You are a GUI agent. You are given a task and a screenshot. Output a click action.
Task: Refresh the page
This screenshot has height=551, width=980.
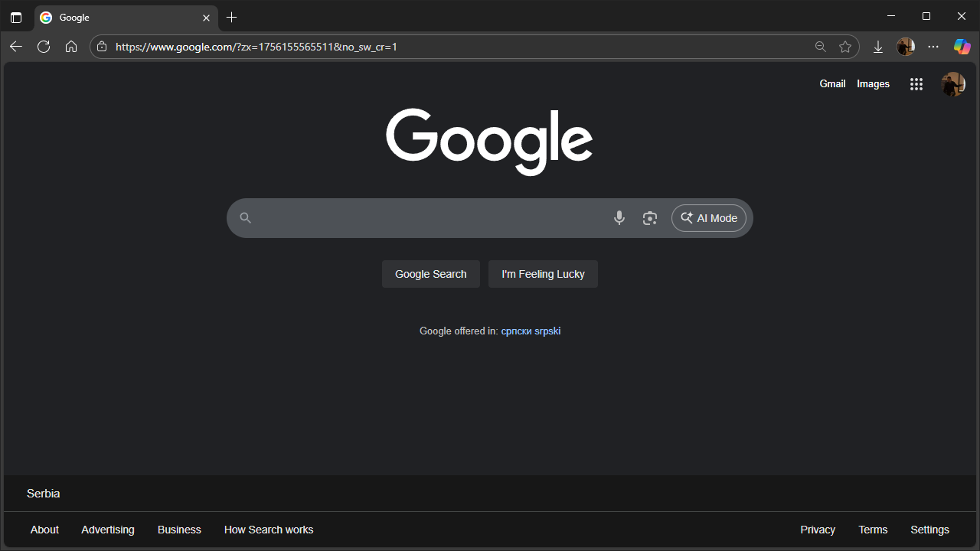coord(44,47)
